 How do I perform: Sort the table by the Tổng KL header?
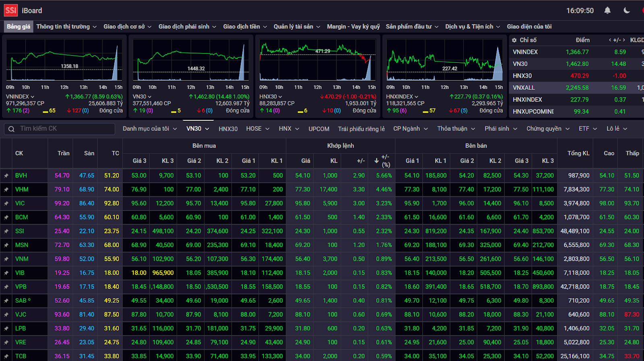(578, 153)
